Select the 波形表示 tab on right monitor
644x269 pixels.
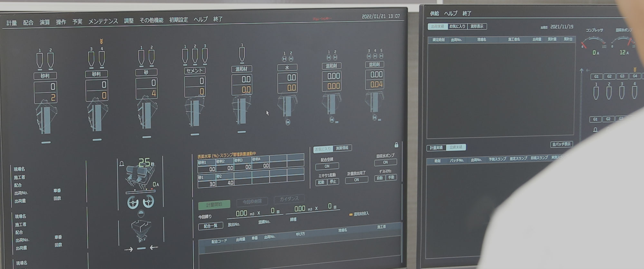tap(477, 26)
